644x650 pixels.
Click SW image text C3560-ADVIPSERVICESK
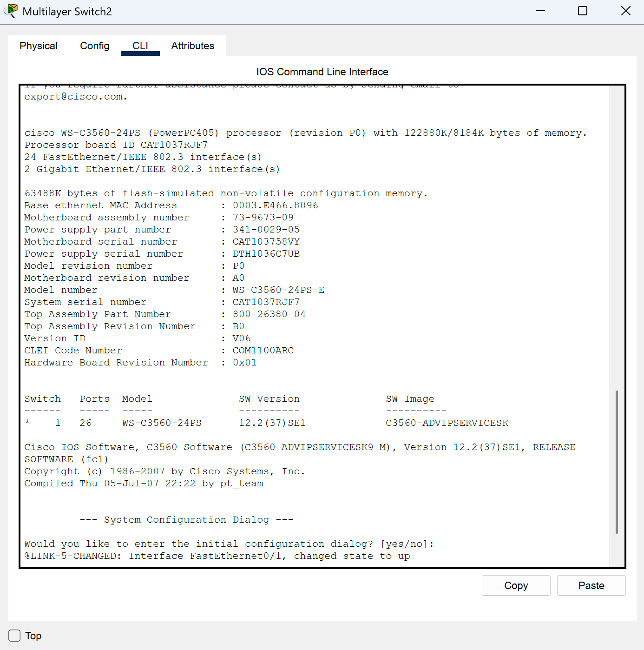coord(447,423)
